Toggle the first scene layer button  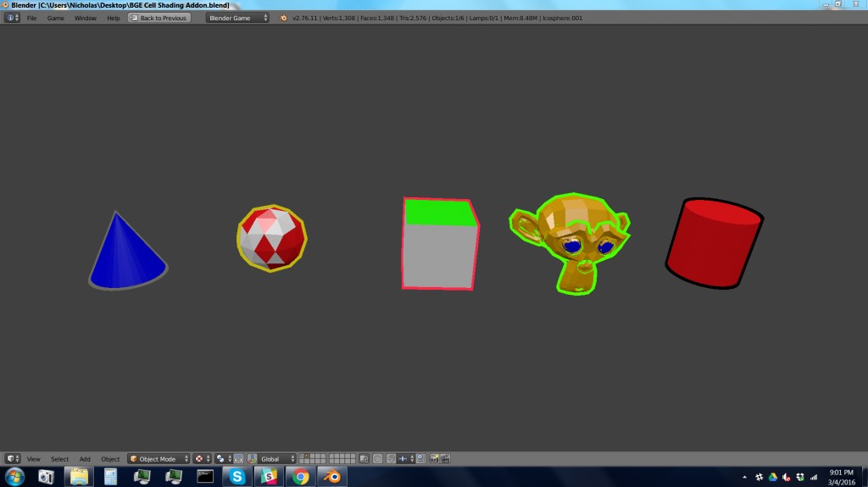(x=303, y=457)
